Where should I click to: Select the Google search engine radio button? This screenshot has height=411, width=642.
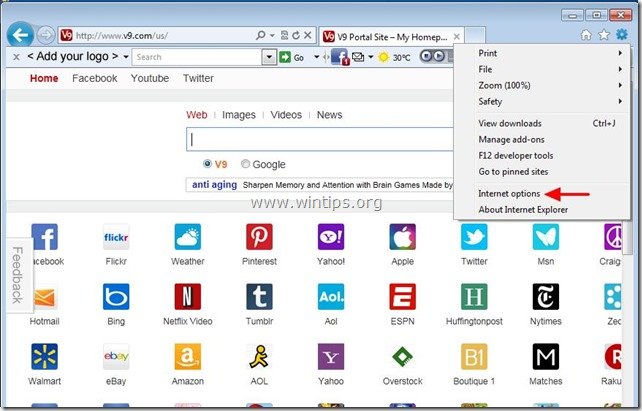tap(245, 164)
